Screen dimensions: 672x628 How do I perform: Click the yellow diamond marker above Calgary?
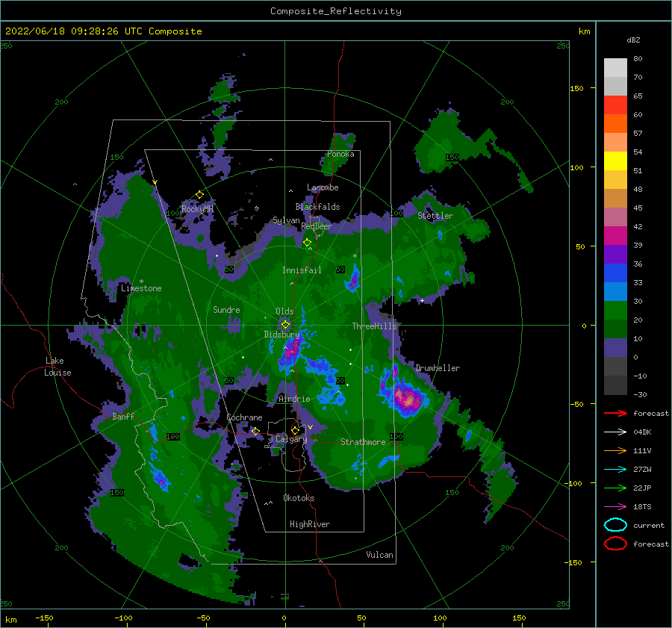[295, 430]
